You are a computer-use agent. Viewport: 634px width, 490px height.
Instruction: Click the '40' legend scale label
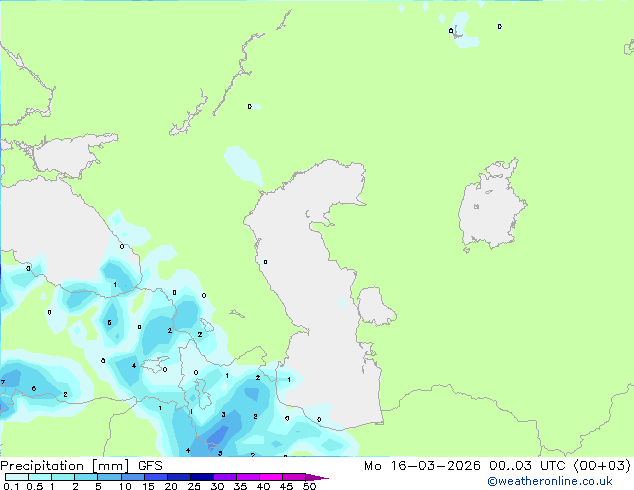pyautogui.click(x=263, y=486)
